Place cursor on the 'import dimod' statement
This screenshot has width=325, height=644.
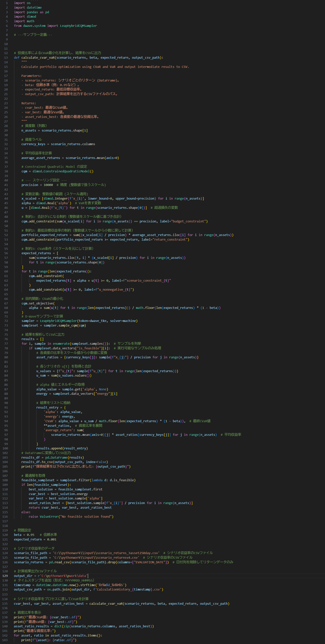click(x=25, y=16)
